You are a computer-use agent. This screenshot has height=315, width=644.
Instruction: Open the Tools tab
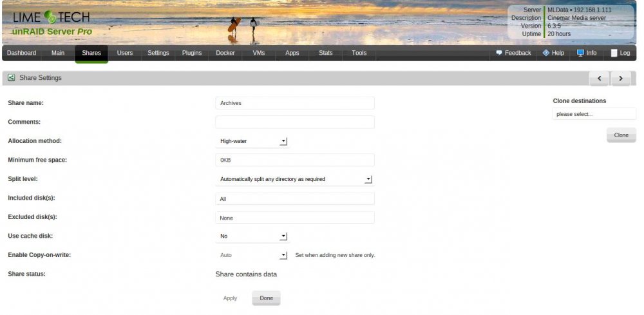359,53
